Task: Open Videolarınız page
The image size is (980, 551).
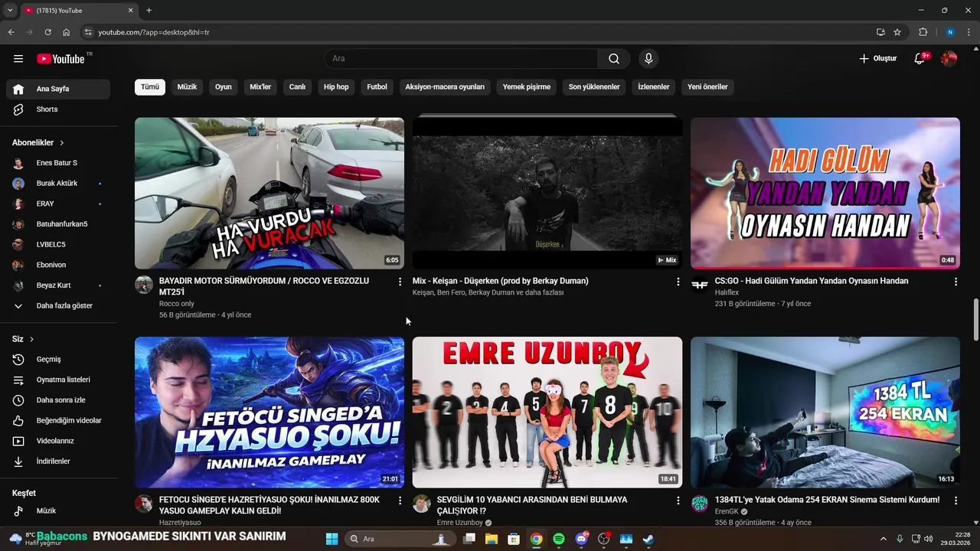Action: pos(58,441)
